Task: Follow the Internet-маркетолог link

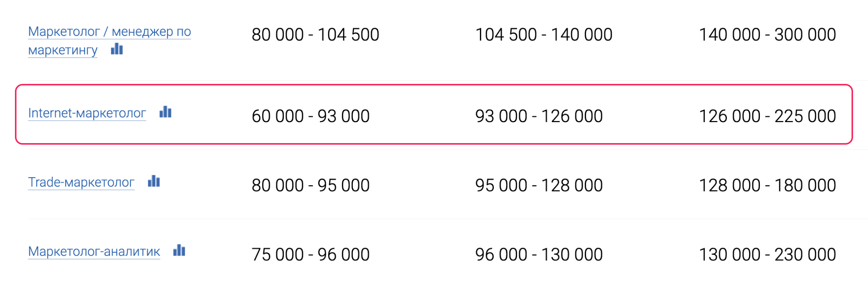Action: (87, 113)
